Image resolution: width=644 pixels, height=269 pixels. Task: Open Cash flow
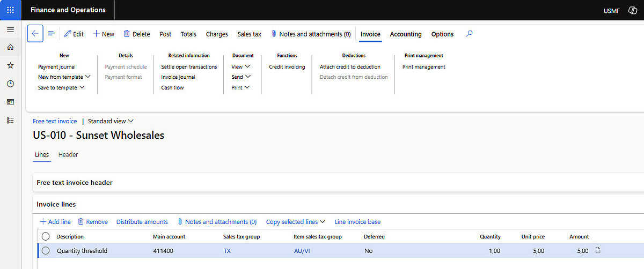click(172, 87)
